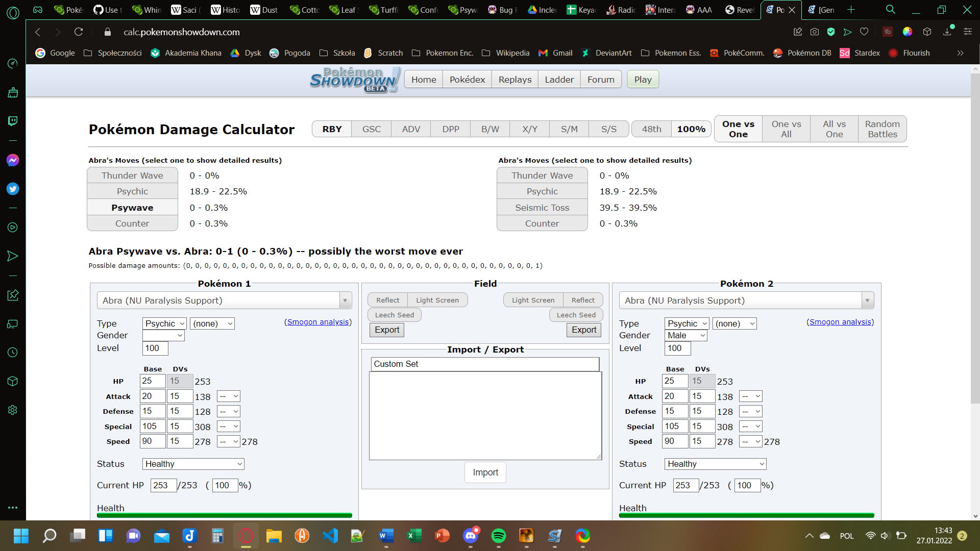
Task: Click right side Export button
Action: (584, 330)
